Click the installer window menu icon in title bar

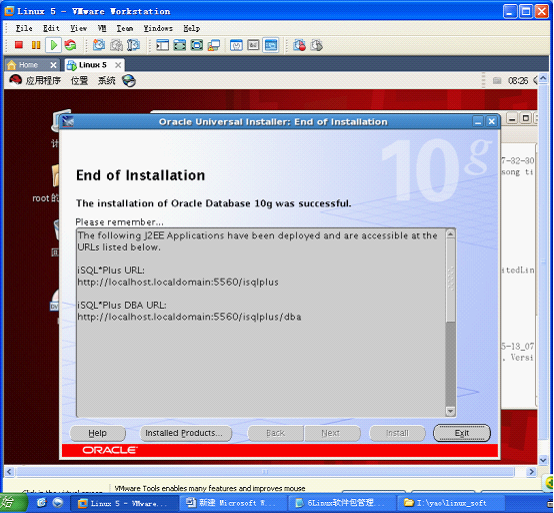68,122
